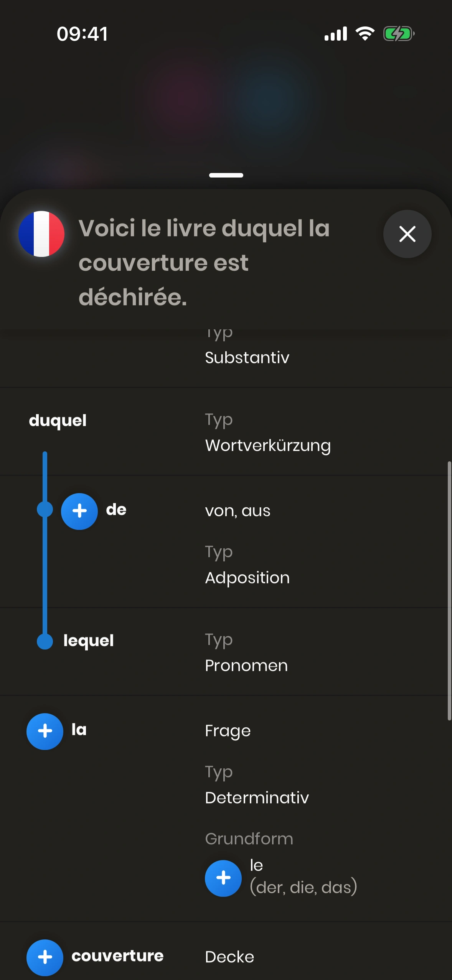Tap the 'Determinativ' type value
Image resolution: width=452 pixels, height=980 pixels.
(x=257, y=798)
